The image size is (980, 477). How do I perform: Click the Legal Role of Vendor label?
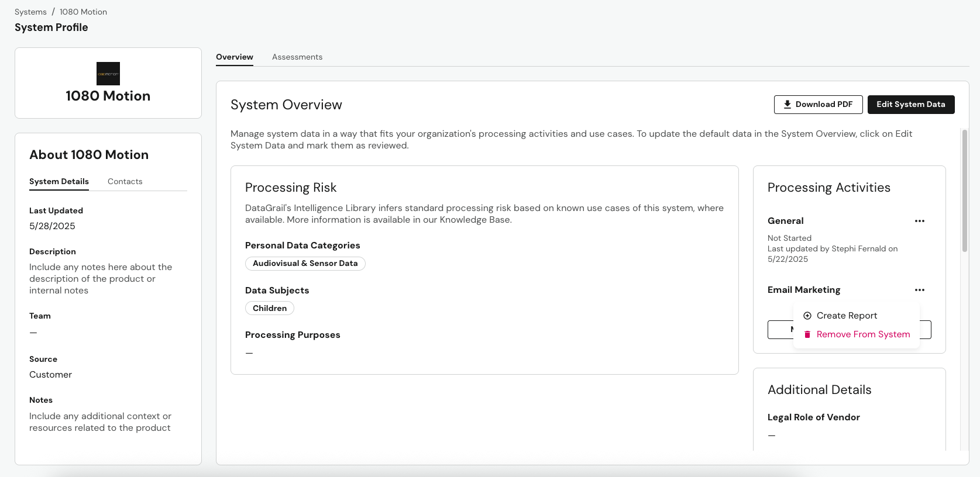(x=814, y=417)
